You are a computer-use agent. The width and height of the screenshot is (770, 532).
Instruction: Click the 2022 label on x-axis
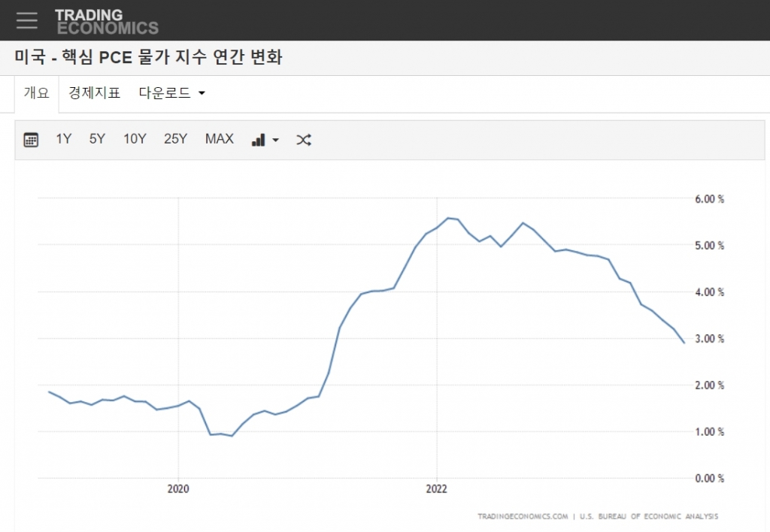point(436,488)
